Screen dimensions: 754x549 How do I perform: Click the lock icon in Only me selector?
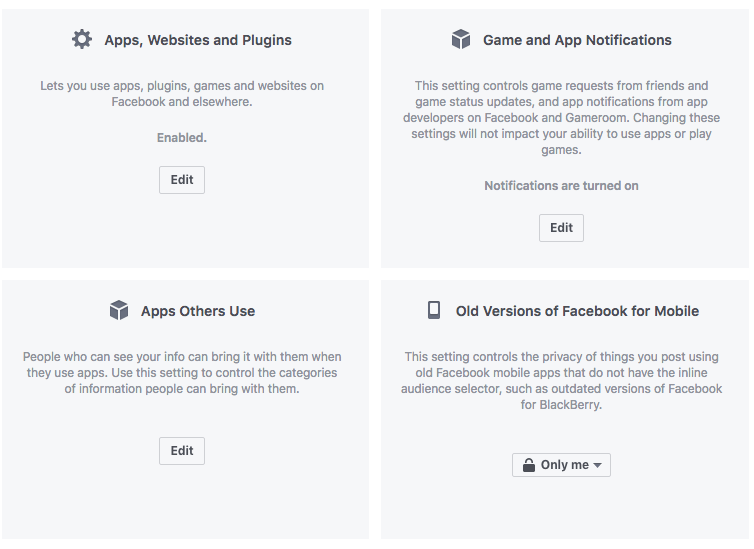tap(528, 465)
